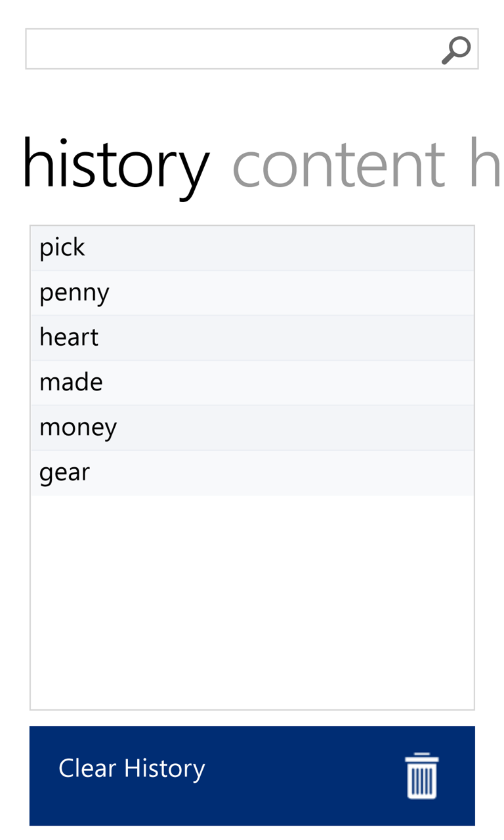Image resolution: width=504 pixels, height=840 pixels.
Task: Select the history pivot header
Action: pos(115,163)
